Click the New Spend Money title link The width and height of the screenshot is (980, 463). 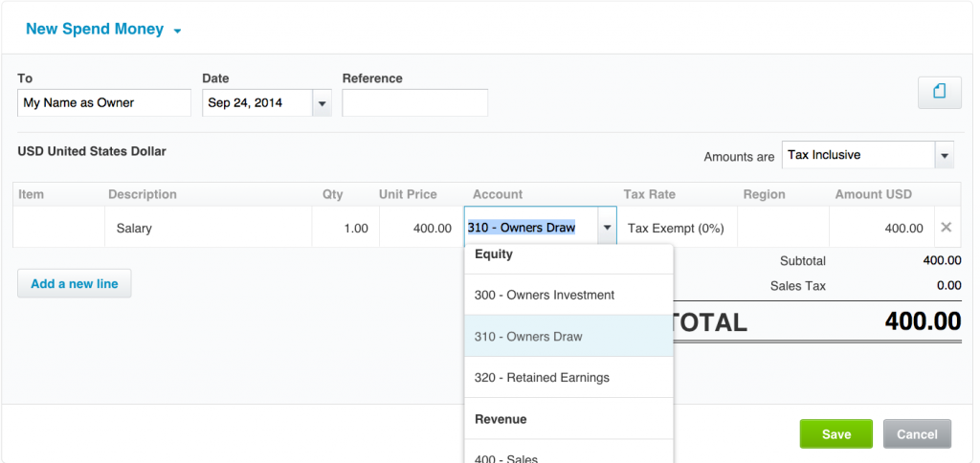[x=95, y=29]
